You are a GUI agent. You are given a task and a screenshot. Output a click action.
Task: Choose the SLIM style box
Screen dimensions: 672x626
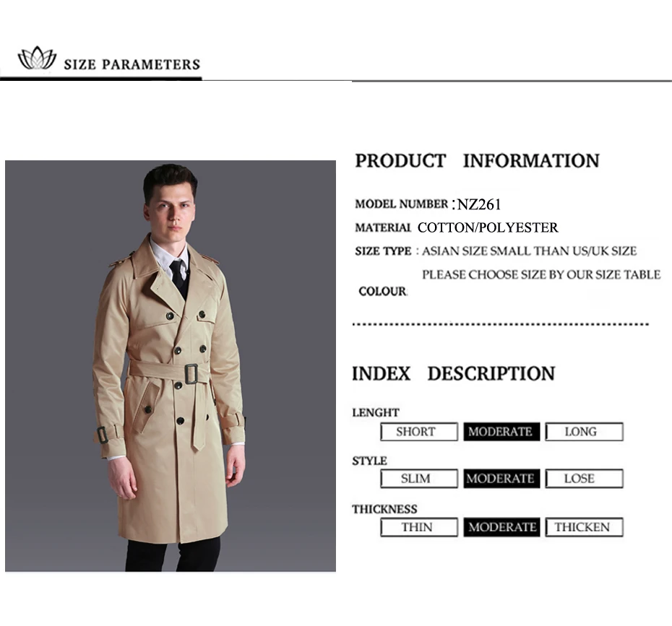pyautogui.click(x=418, y=479)
